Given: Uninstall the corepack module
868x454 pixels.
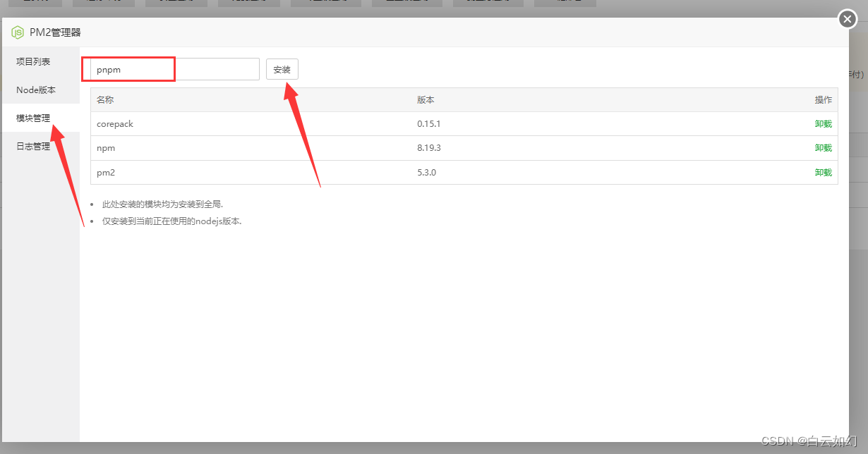Looking at the screenshot, I should coord(823,124).
